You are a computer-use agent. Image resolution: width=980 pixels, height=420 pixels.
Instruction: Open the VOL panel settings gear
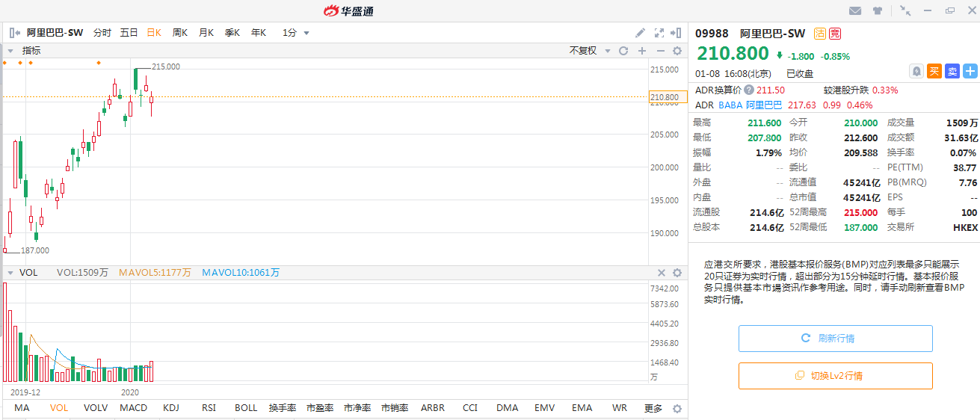tap(677, 273)
